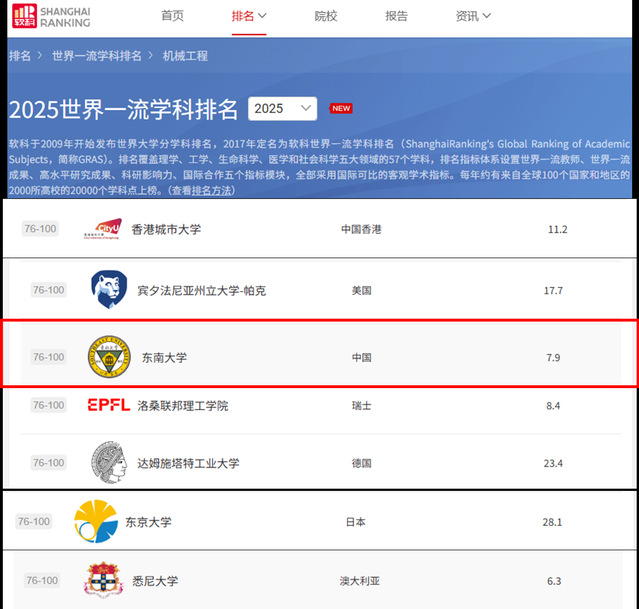Open the 东南大学 university name link
The height and width of the screenshot is (609, 639).
click(x=164, y=357)
